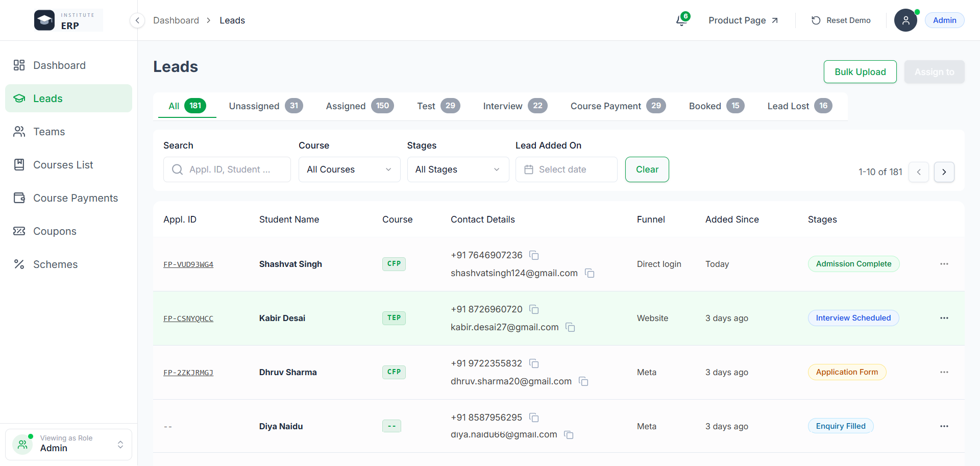Copy Dhruv Sharma's phone number
This screenshot has height=466, width=980.
534,363
